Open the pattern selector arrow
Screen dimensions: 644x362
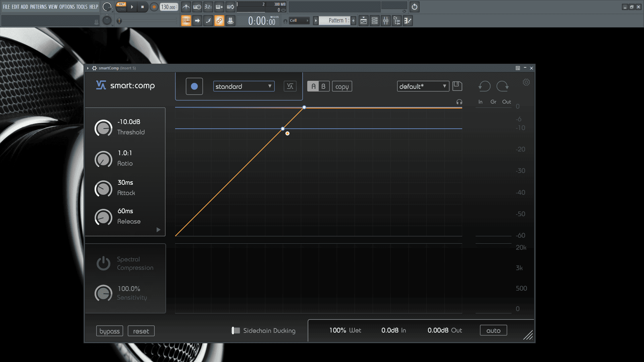point(316,21)
